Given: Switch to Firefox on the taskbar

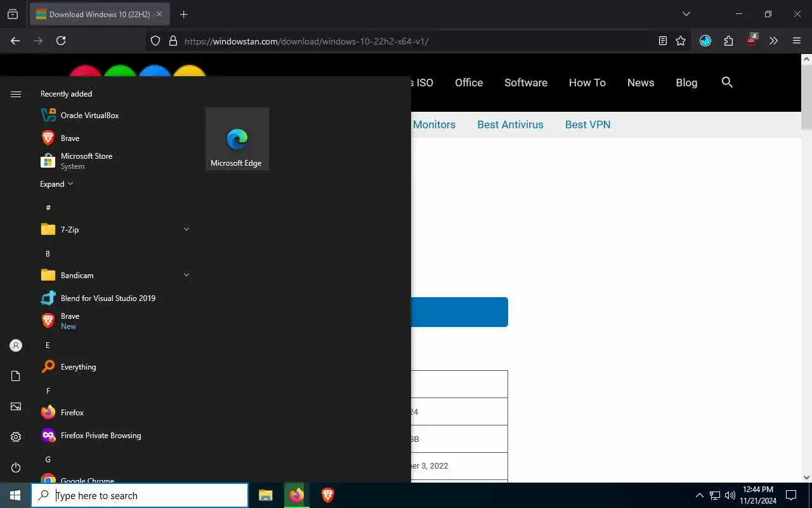Looking at the screenshot, I should [x=297, y=495].
